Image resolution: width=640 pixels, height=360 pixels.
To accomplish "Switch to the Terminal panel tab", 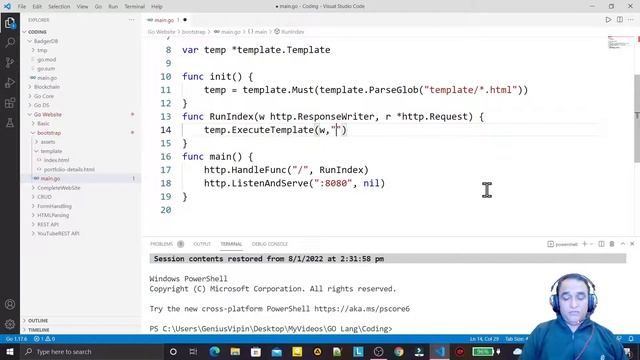I will coord(231,244).
